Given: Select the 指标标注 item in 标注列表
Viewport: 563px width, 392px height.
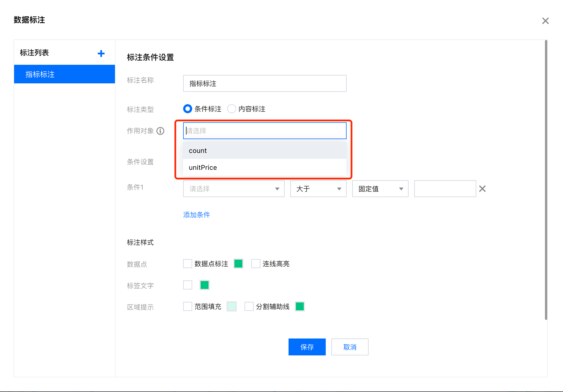Looking at the screenshot, I should (x=40, y=74).
